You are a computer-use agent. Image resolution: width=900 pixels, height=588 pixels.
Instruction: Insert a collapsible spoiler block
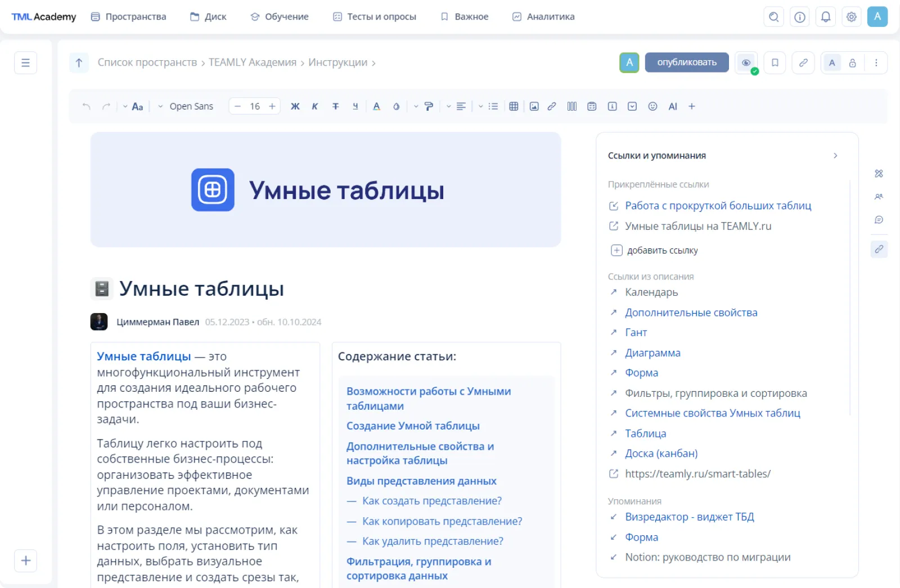[x=632, y=106]
